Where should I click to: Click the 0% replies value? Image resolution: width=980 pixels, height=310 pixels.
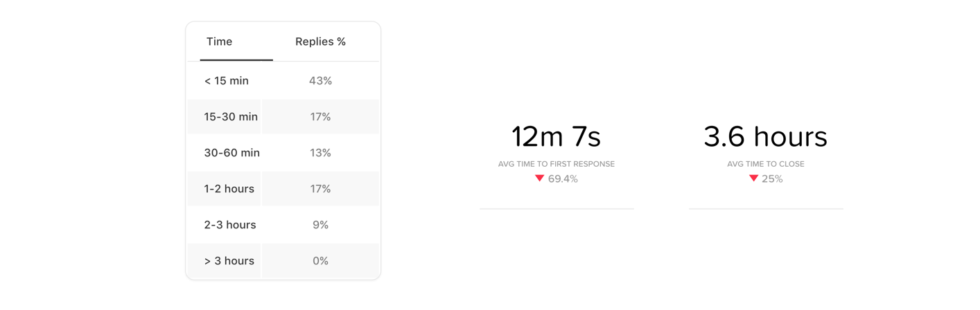pos(320,261)
